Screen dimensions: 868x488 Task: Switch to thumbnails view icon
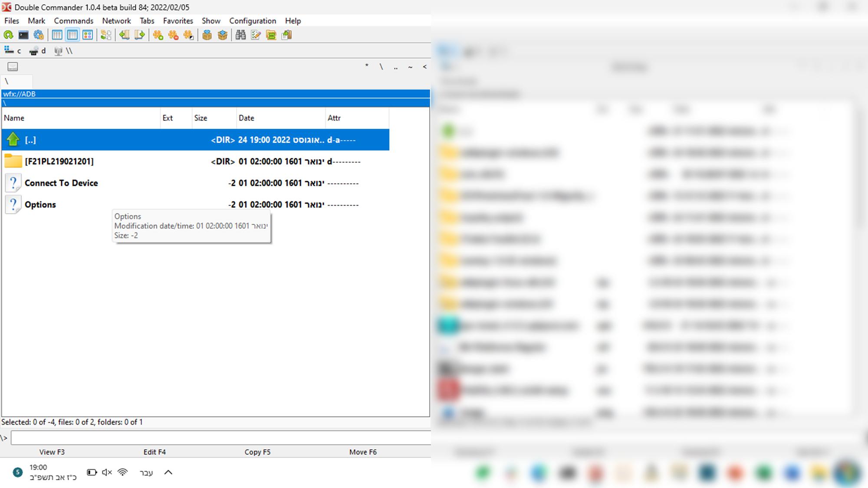[x=88, y=35]
